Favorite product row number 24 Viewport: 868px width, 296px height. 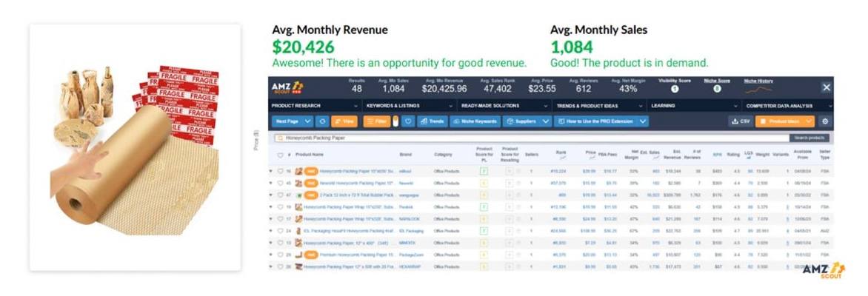pyautogui.click(x=280, y=231)
